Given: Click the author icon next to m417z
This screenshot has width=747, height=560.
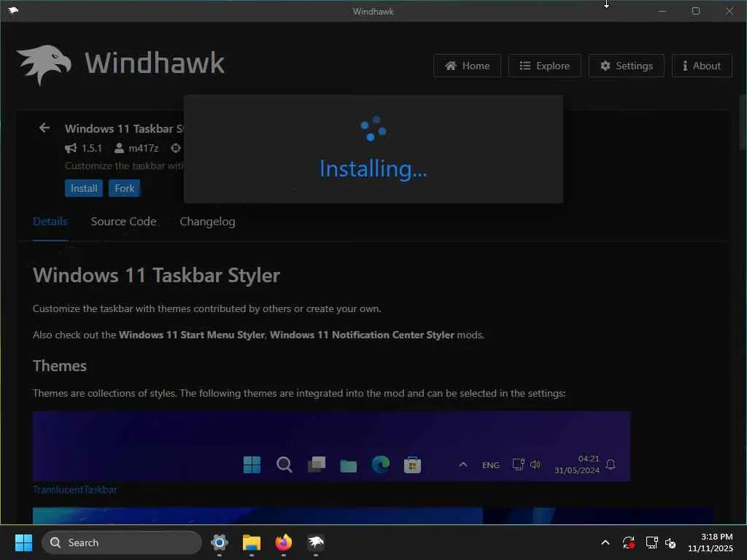Looking at the screenshot, I should 119,148.
